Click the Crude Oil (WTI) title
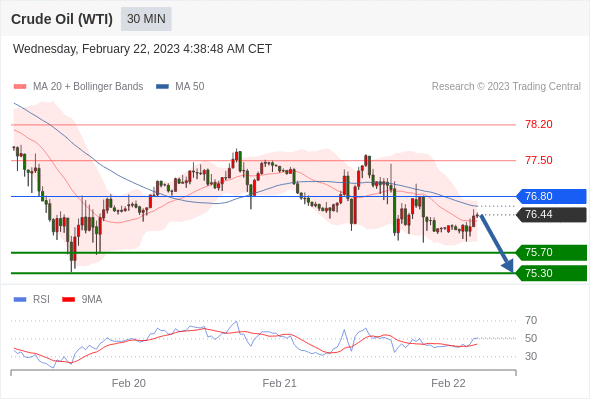Screen dimensions: 590x400 [x=62, y=19]
